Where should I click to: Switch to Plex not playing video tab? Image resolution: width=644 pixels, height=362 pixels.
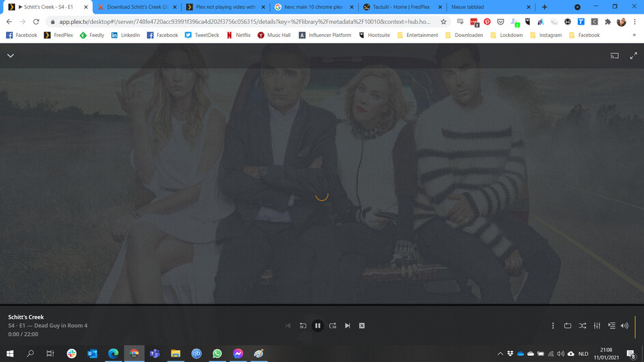[x=225, y=7]
